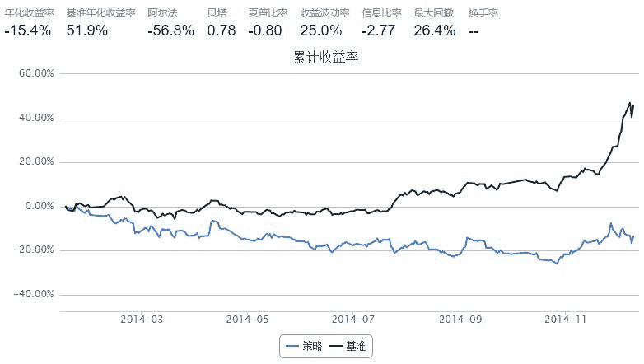Select the 信息比率 metric label
This screenshot has width=644, height=364.
[382, 13]
